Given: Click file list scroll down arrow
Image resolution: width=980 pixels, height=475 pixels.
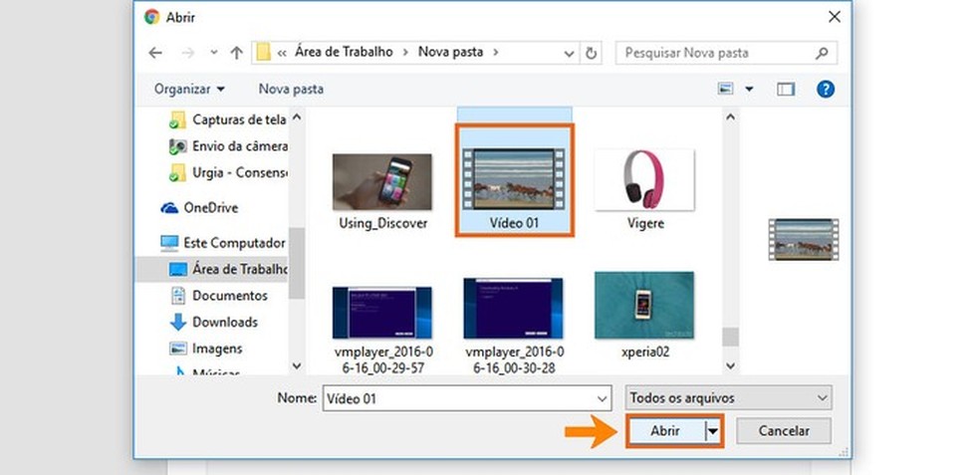Looking at the screenshot, I should [x=731, y=365].
